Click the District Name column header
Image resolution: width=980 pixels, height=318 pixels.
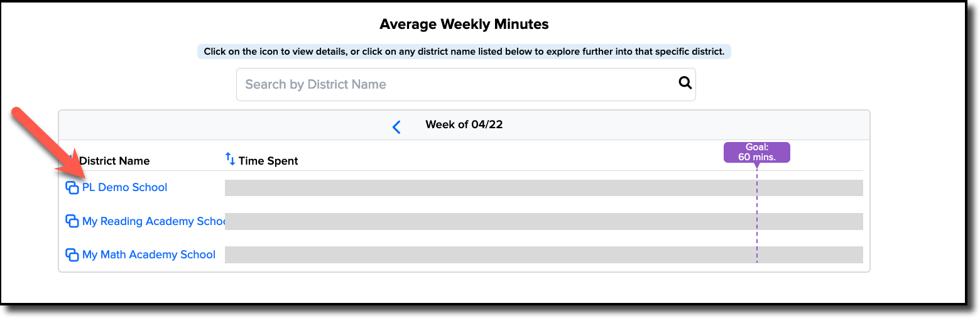point(114,161)
